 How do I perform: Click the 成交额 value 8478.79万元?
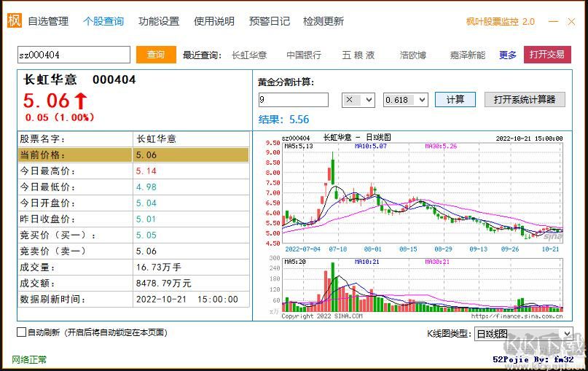coord(164,284)
